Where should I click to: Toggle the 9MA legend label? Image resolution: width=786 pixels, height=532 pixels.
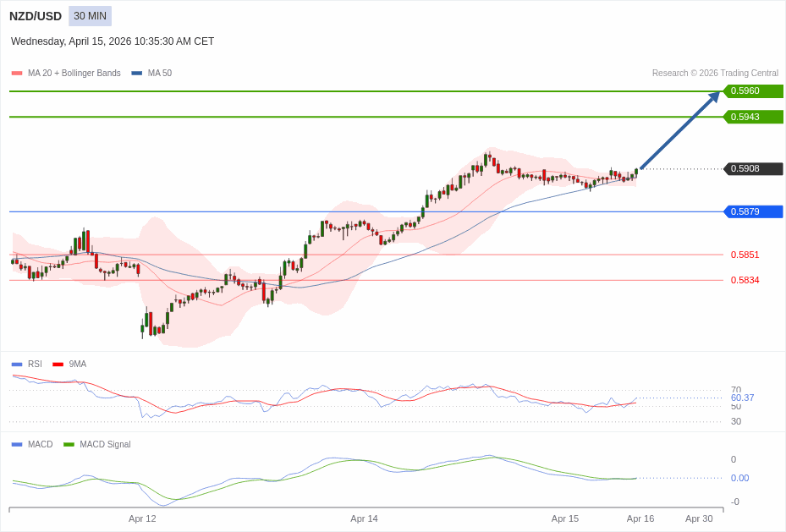[x=77, y=365]
